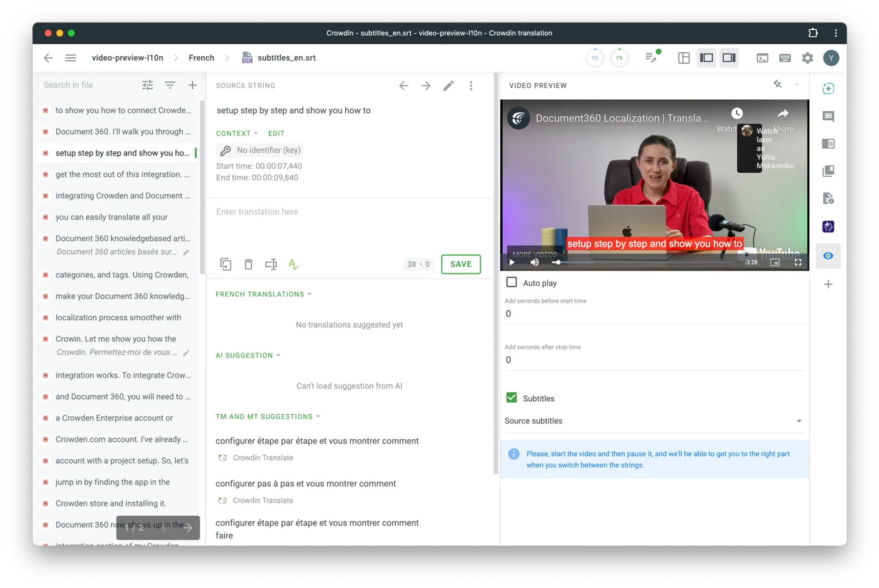
Task: Click Add seconds after stop time field
Action: pos(654,360)
